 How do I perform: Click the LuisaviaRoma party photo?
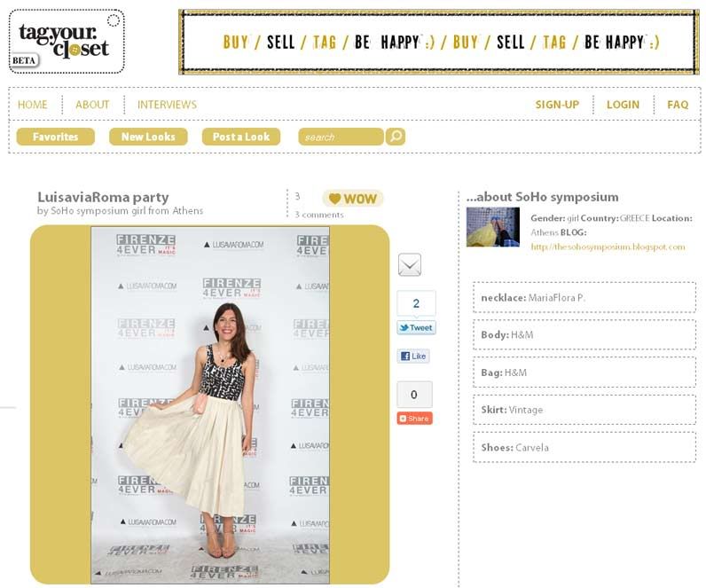pyautogui.click(x=210, y=405)
